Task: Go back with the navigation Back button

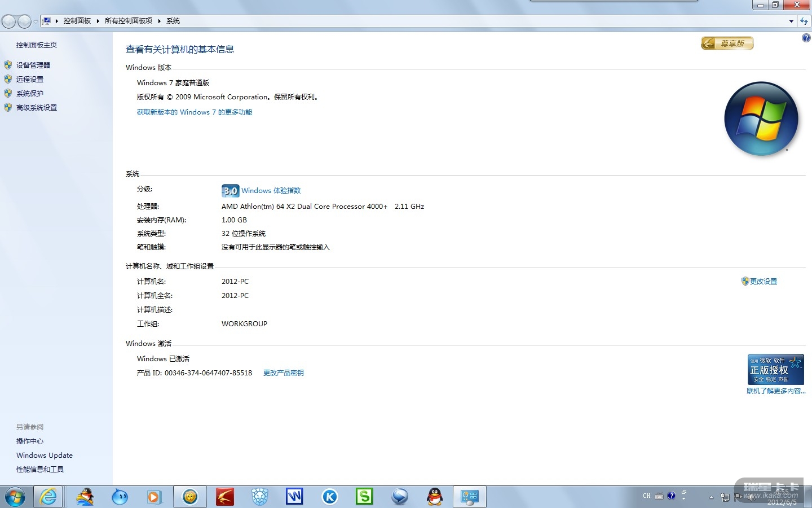Action: pos(8,21)
